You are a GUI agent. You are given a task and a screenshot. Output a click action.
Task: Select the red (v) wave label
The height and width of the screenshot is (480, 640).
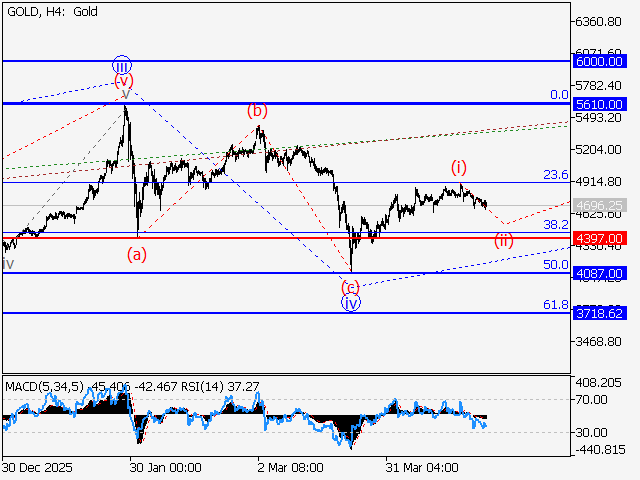point(123,81)
